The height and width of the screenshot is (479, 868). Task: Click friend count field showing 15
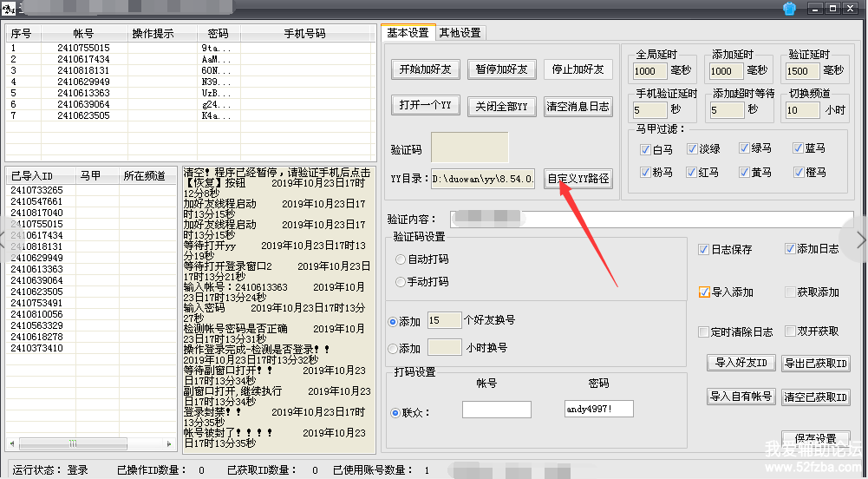tap(445, 320)
